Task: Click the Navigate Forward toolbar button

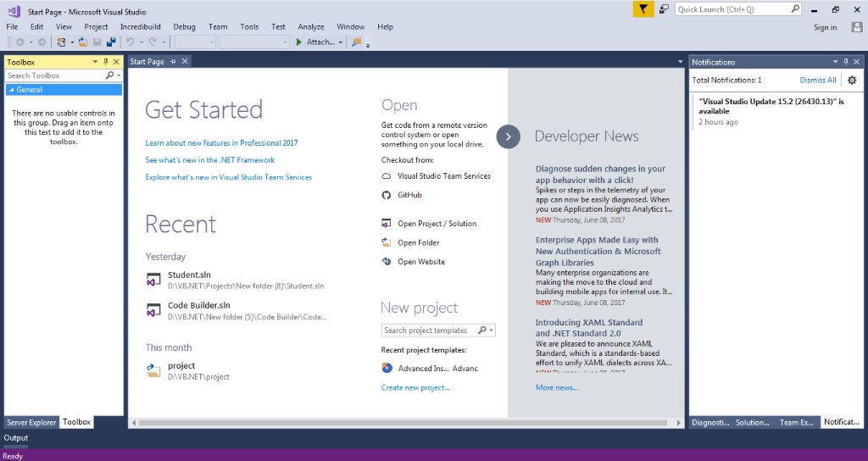Action: click(42, 42)
